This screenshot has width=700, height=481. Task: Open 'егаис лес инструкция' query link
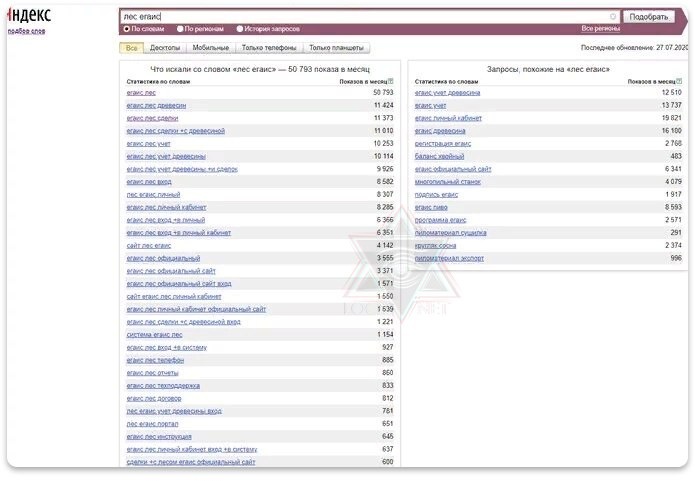point(159,436)
